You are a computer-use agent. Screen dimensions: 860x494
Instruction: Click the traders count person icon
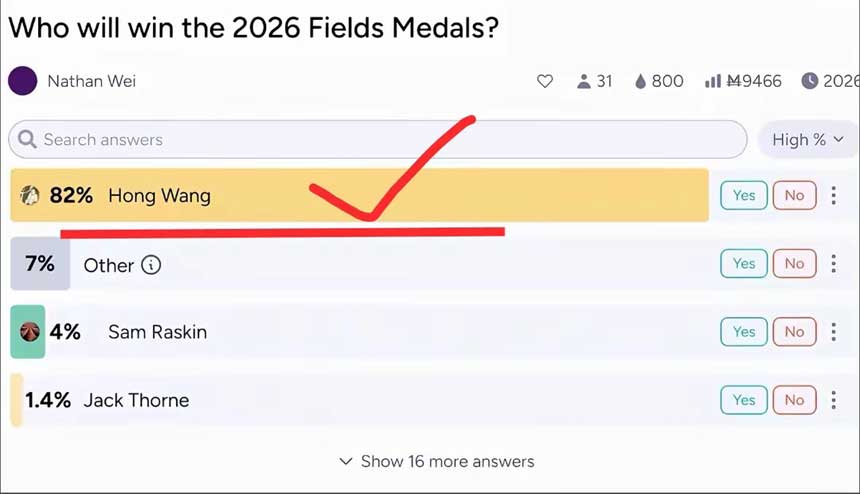pyautogui.click(x=584, y=81)
